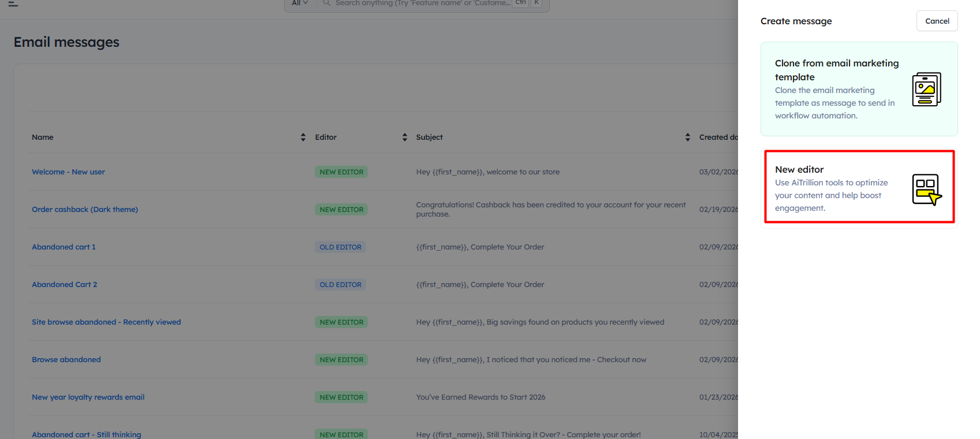Sort by Subject column arrows

[687, 137]
